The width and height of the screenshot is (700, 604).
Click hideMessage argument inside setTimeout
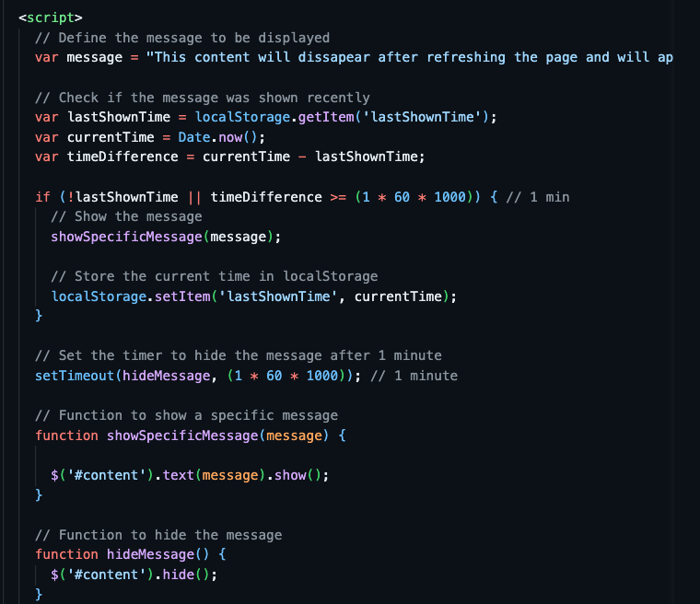point(166,376)
